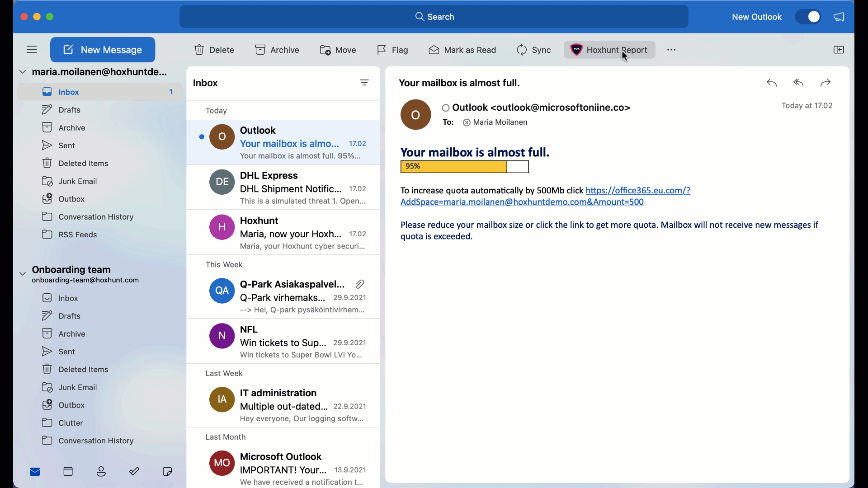
Task: Switch off the New Outlook toggle
Action: 808,17
